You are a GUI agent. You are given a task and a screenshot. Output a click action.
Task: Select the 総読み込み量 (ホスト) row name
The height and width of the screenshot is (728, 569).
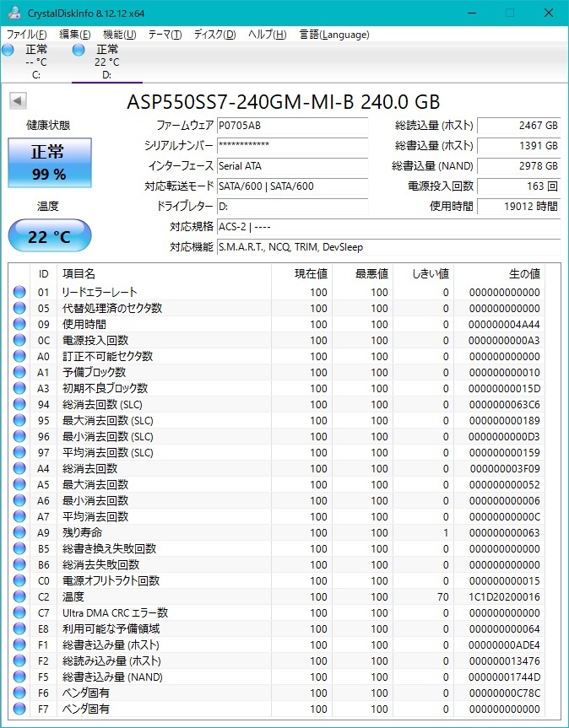pos(111,661)
